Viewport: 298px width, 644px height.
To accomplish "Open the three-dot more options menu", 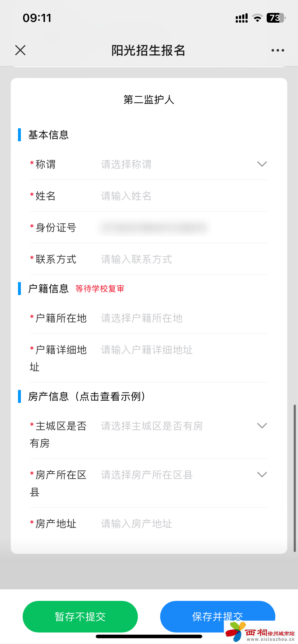I will point(278,50).
